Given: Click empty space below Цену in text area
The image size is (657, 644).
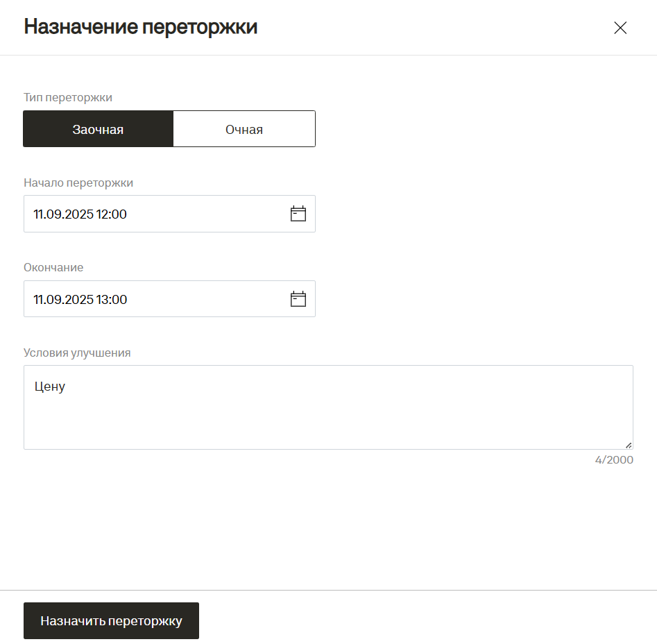Looking at the screenshot, I should [208, 423].
